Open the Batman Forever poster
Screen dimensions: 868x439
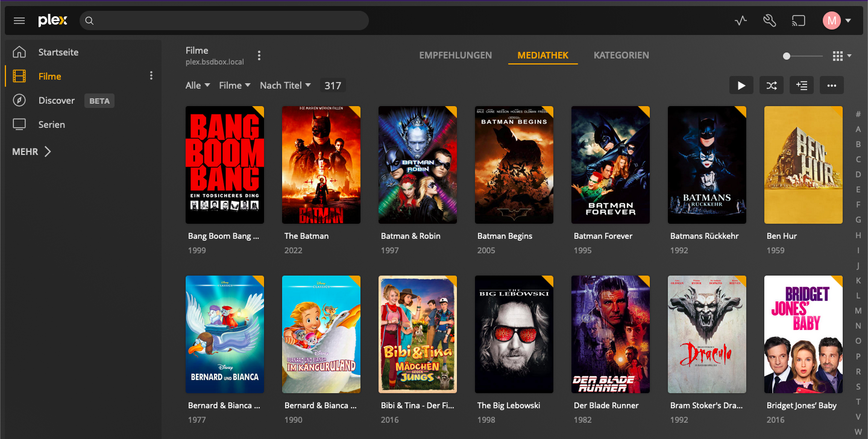[611, 165]
